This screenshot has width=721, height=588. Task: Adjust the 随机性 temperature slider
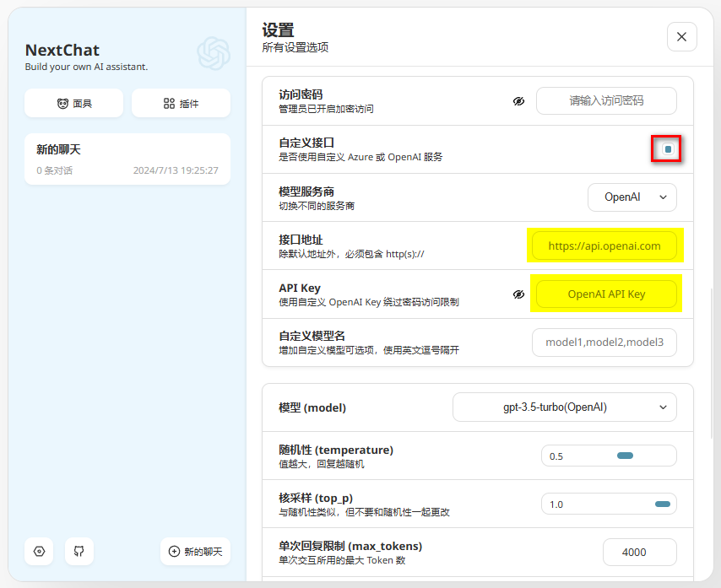point(625,456)
